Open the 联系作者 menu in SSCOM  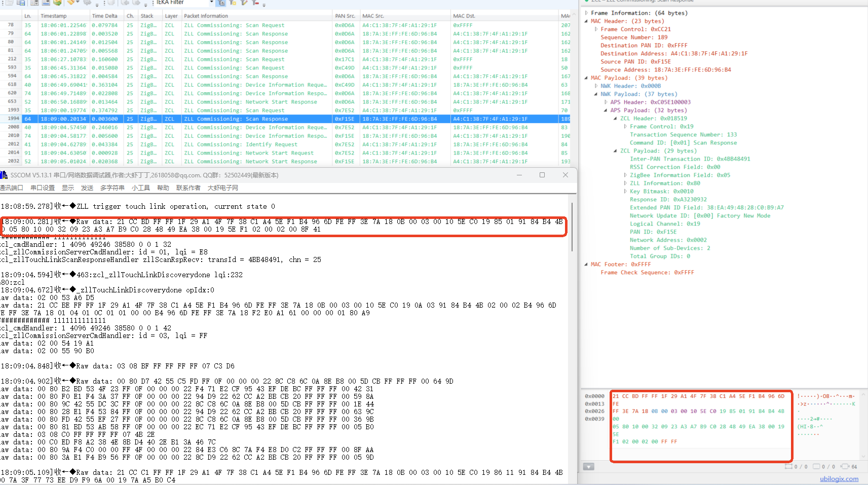click(188, 188)
